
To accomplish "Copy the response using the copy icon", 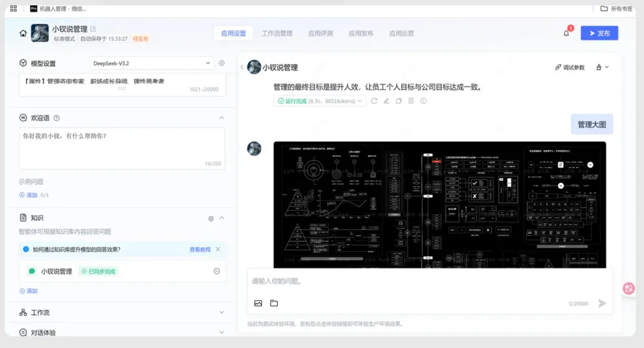I will pyautogui.click(x=399, y=101).
